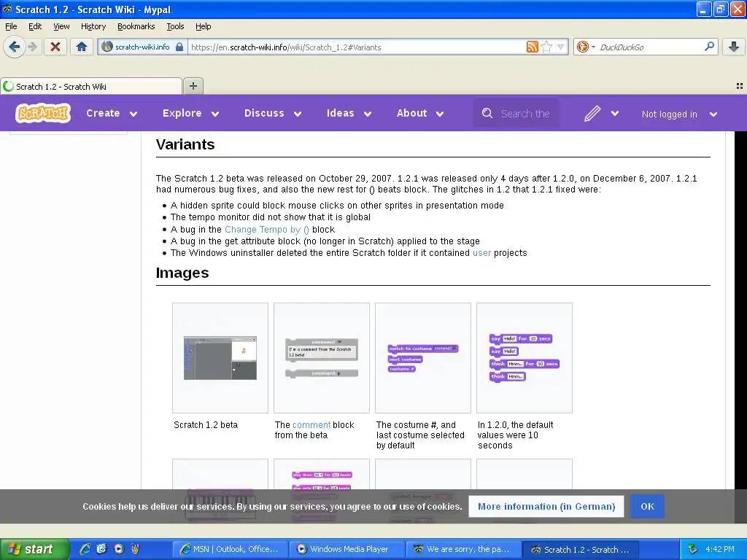The width and height of the screenshot is (747, 560).
Task: Click the magnifier icon in DuckDuckGo search box
Action: click(709, 47)
